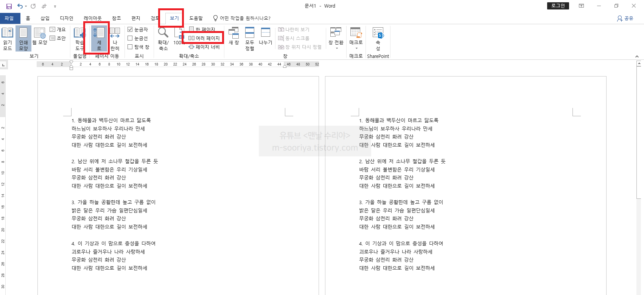Click 나누기 (Split) window button
644x295 pixels.
266,36
